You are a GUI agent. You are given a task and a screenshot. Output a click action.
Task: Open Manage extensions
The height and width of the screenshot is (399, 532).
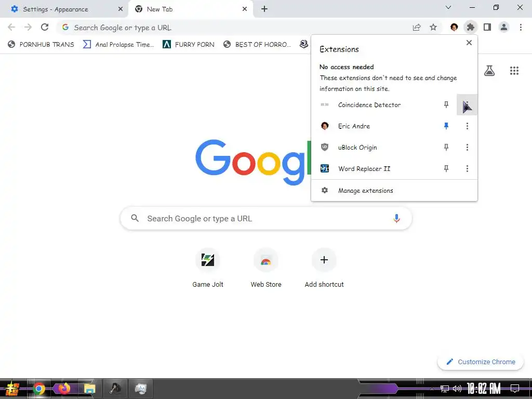394,190
